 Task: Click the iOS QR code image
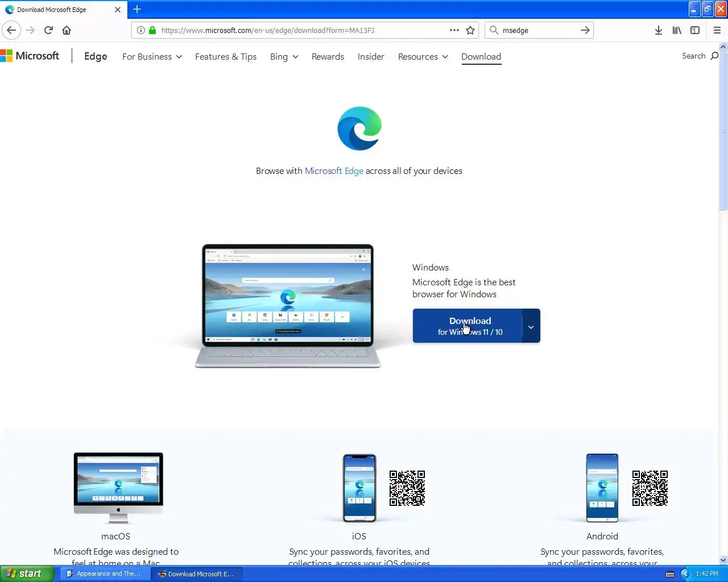407,488
